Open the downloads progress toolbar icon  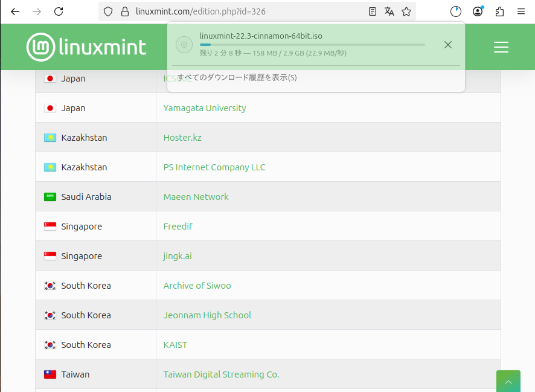456,11
